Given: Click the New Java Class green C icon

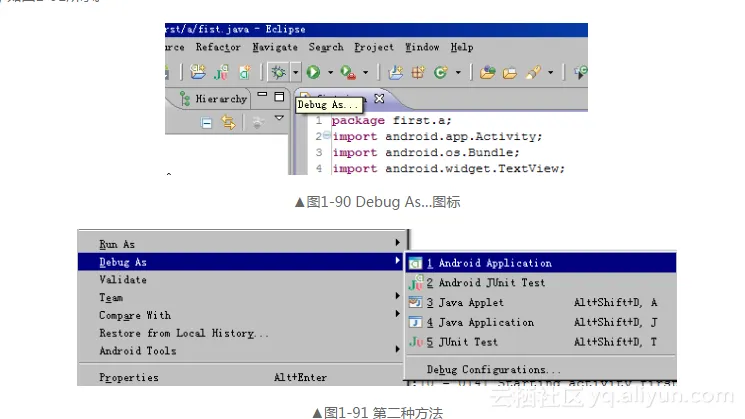Looking at the screenshot, I should (440, 72).
